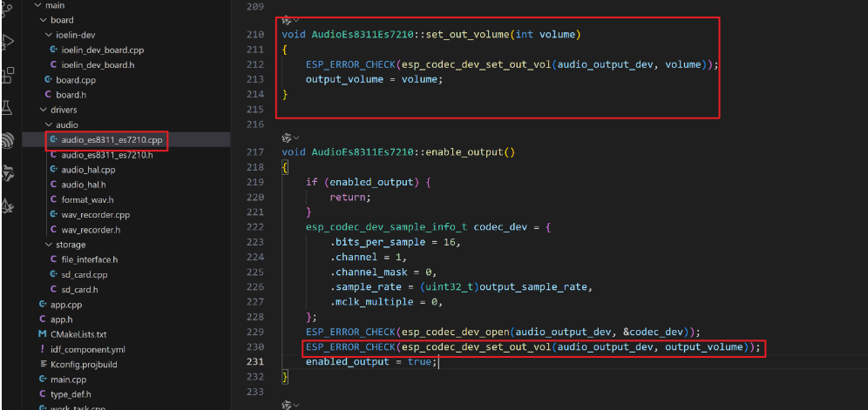Open audio_hal.cpp file
Screen dimensions: 868x410
tap(88, 170)
